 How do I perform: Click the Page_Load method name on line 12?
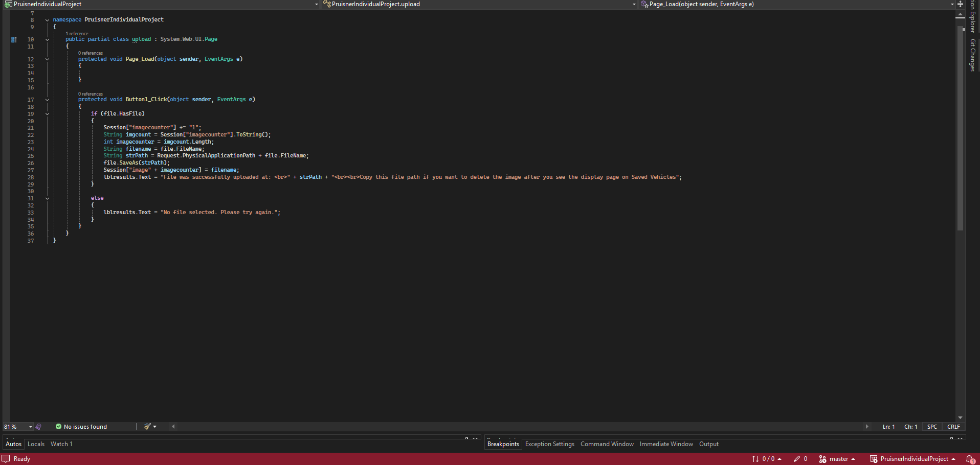coord(140,59)
